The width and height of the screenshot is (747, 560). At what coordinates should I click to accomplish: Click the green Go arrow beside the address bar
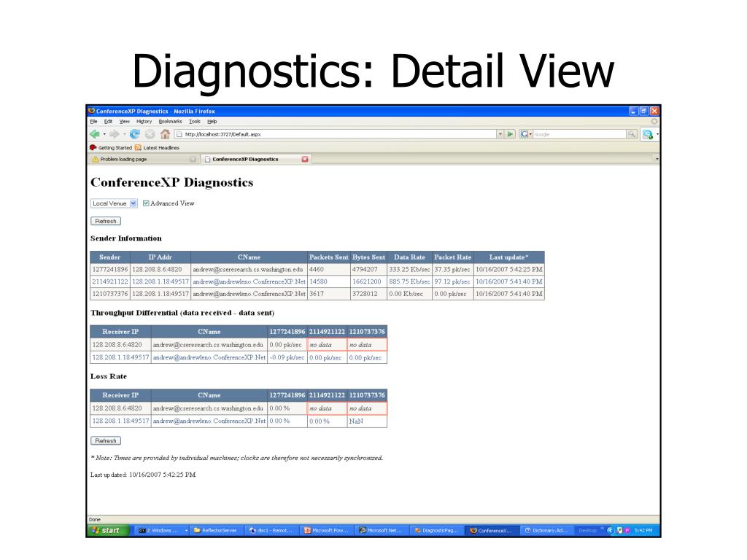[x=510, y=134]
